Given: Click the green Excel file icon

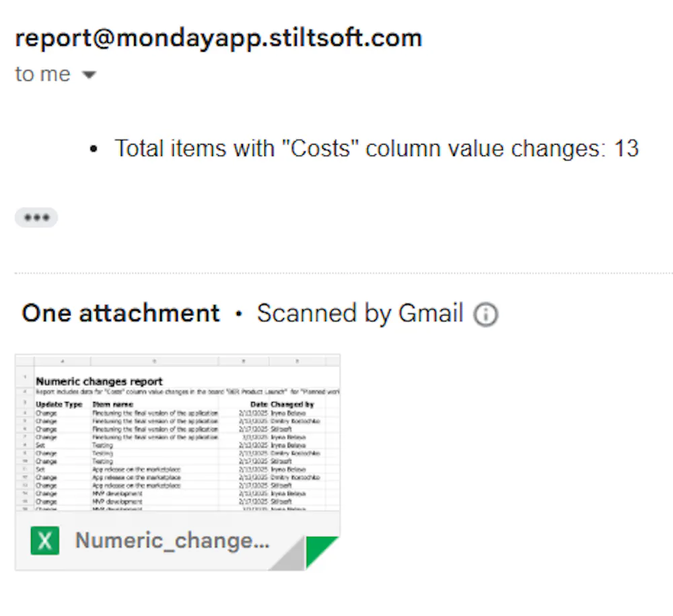Looking at the screenshot, I should click(x=45, y=540).
